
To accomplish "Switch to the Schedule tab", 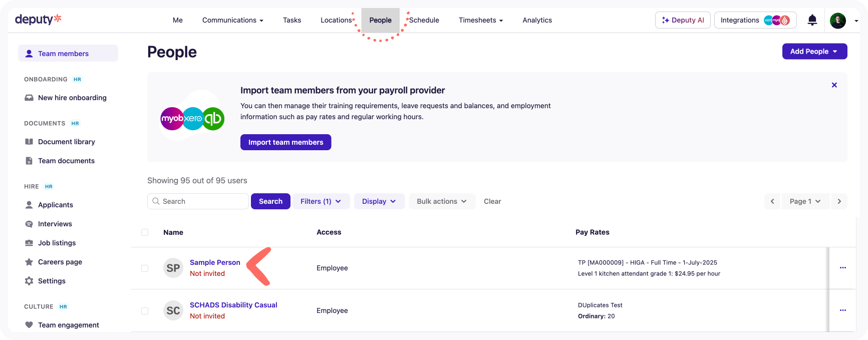I will 424,20.
